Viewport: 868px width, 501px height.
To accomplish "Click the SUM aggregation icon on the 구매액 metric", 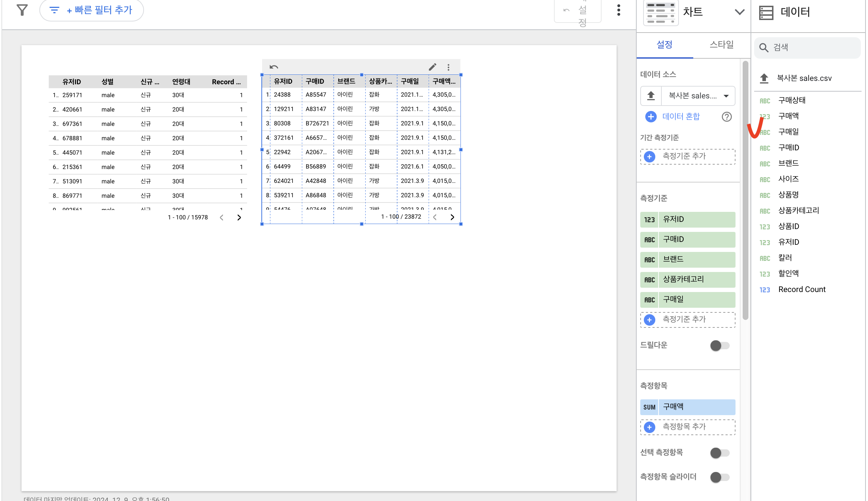I will point(649,407).
